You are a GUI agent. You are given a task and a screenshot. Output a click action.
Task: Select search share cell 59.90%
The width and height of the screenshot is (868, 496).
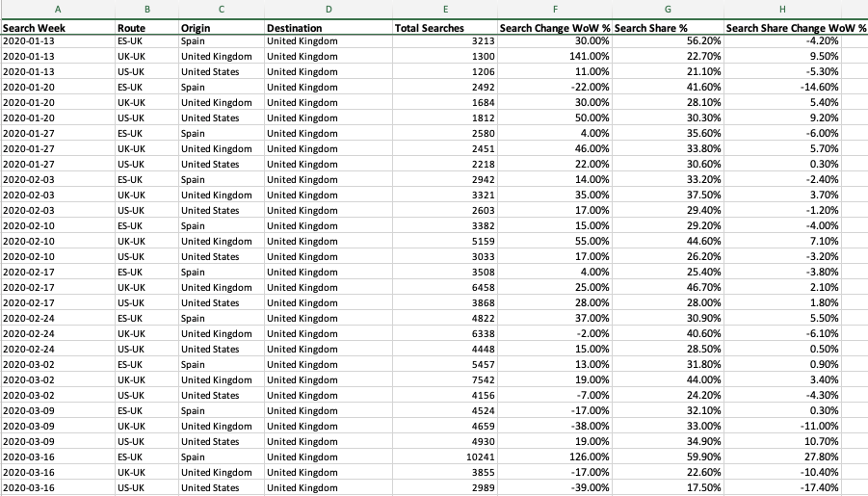[668, 457]
